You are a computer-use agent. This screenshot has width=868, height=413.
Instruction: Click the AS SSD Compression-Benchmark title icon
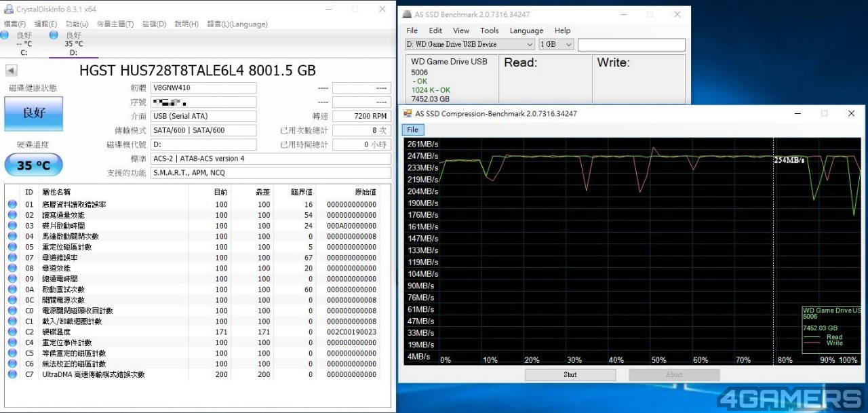coord(408,113)
